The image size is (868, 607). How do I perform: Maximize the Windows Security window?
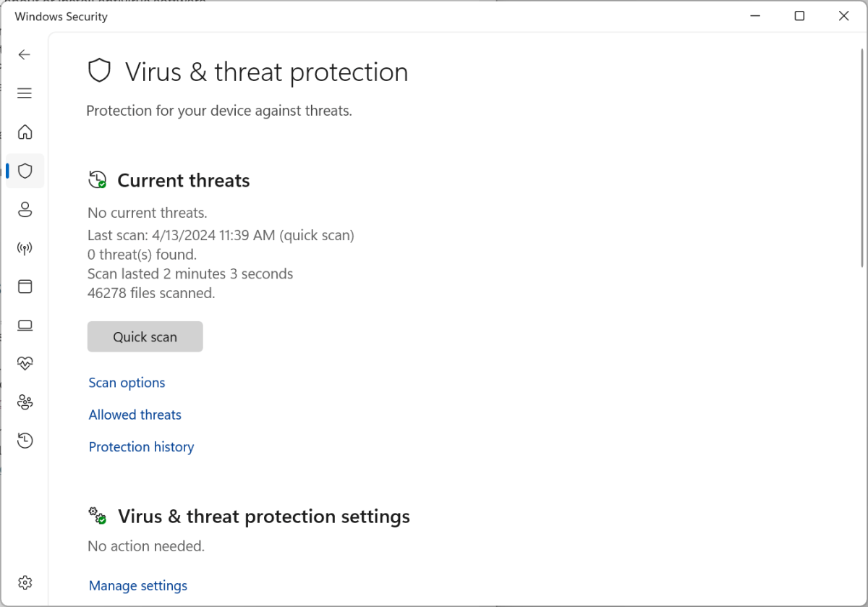point(799,16)
